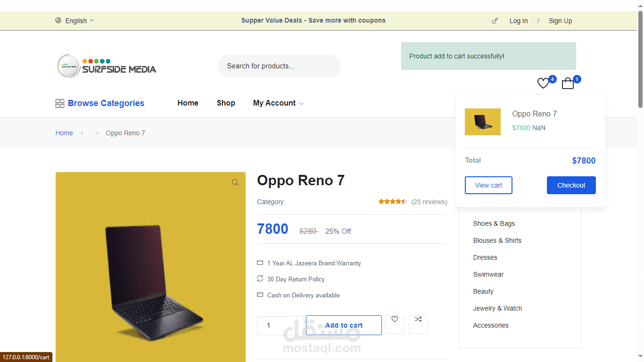Screen dimensions: 644x362
Task: Click the quantity input box
Action: click(x=281, y=325)
